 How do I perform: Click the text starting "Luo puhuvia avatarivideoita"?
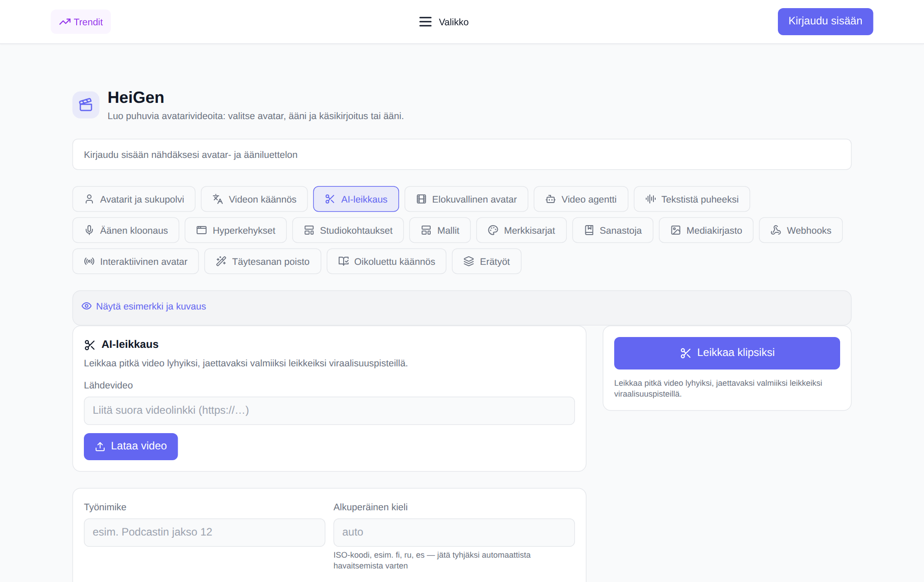pos(256,116)
